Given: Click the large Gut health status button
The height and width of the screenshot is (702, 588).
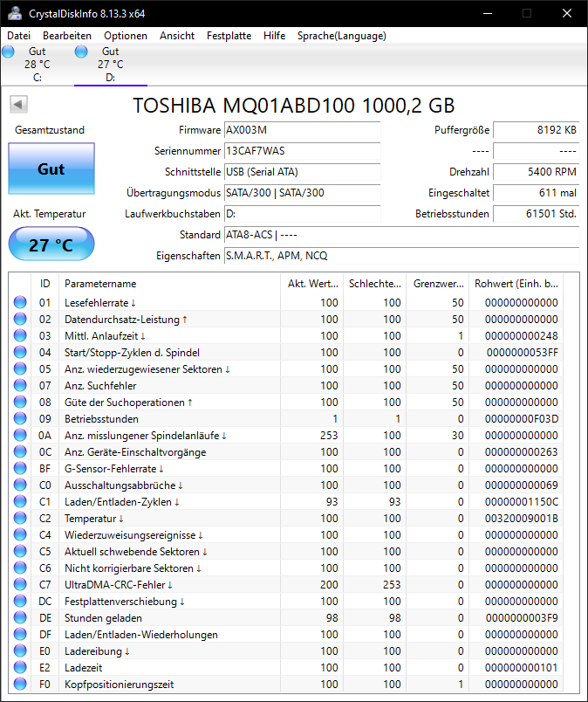Looking at the screenshot, I should pyautogui.click(x=51, y=169).
